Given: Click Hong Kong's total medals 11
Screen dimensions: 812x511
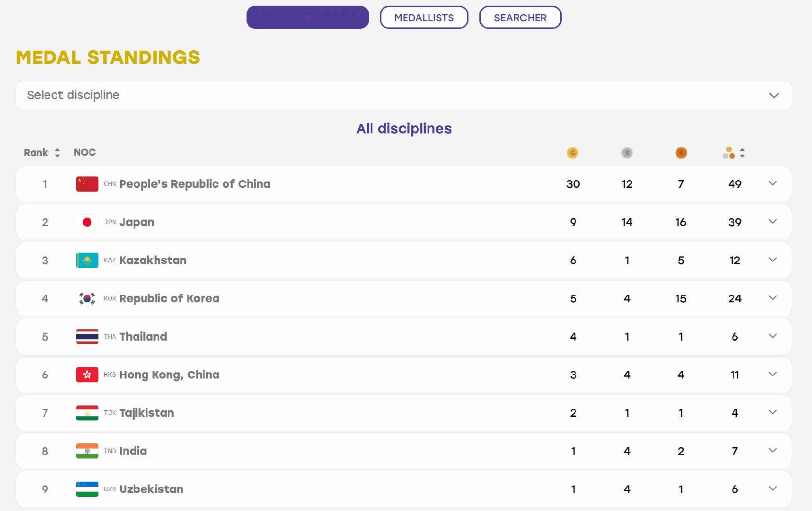Looking at the screenshot, I should pyautogui.click(x=734, y=375).
